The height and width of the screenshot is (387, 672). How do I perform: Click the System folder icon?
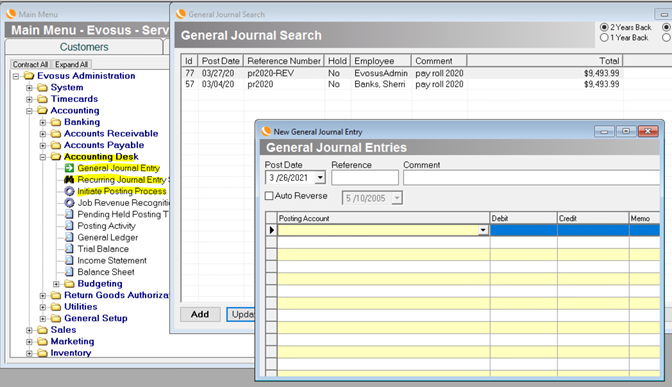(42, 87)
